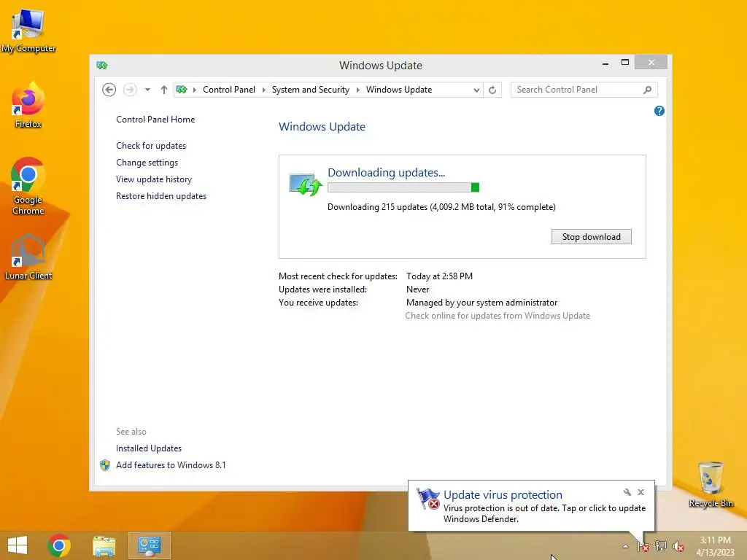The image size is (747, 560).
Task: Click Add features to Windows 8.1
Action: coord(171,464)
